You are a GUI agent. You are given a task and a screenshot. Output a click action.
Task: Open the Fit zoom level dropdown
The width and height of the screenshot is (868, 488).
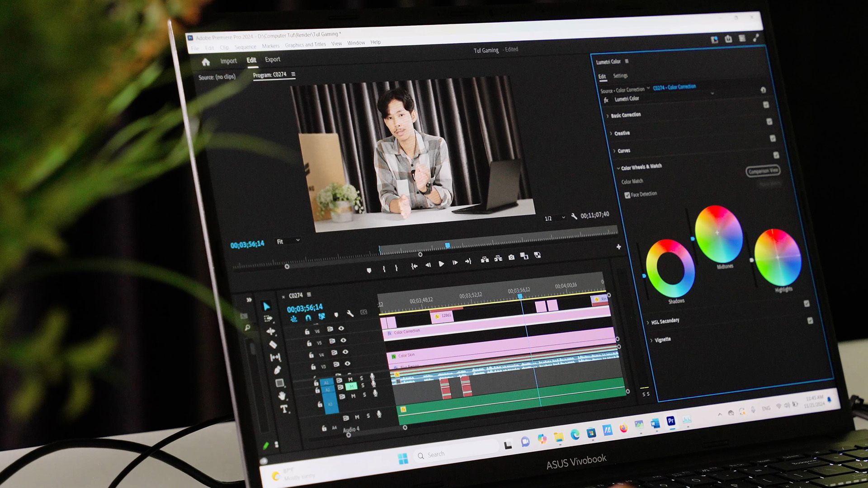click(x=288, y=241)
